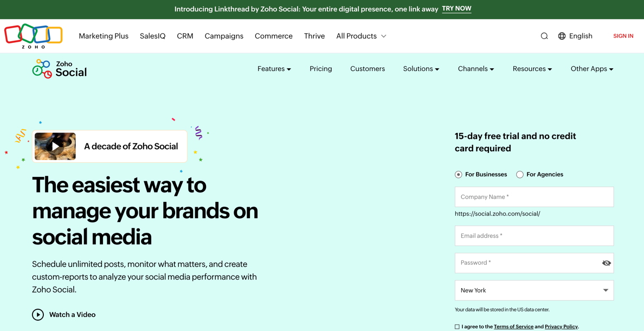Open the Privacy Policy link
644x331 pixels.
[x=561, y=327]
